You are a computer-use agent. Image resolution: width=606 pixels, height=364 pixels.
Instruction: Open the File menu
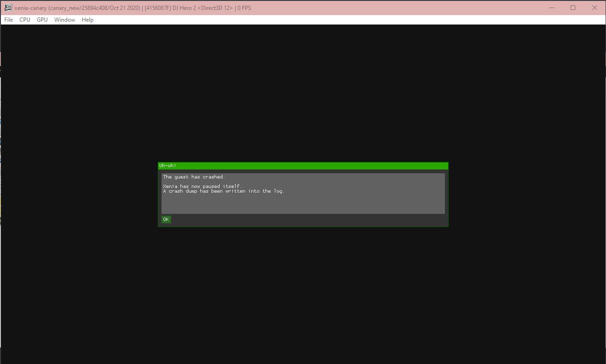click(9, 20)
